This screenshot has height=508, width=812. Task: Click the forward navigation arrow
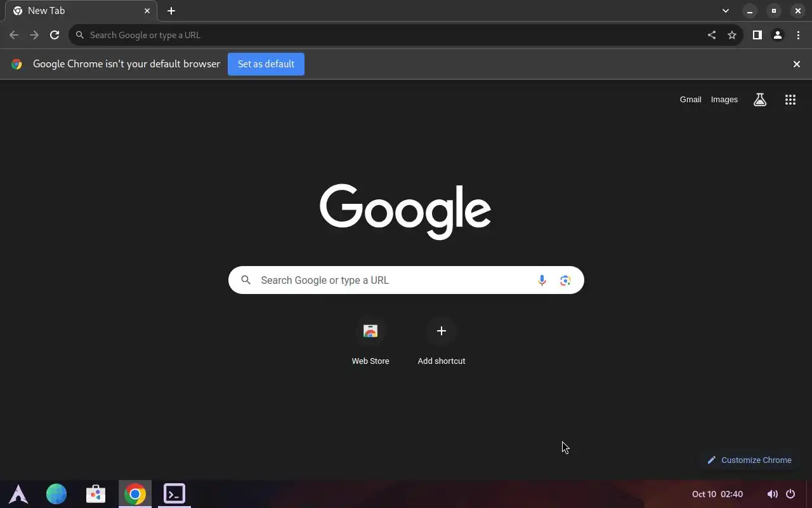coord(34,35)
